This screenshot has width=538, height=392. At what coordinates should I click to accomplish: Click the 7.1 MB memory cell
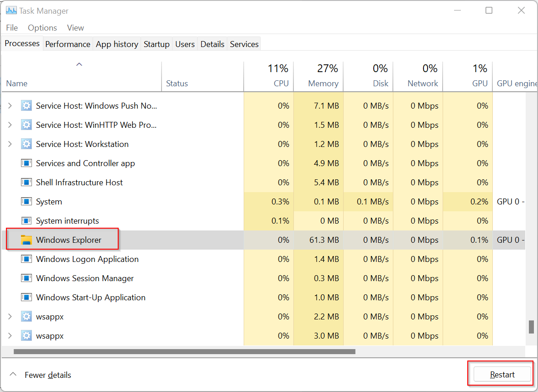point(319,106)
